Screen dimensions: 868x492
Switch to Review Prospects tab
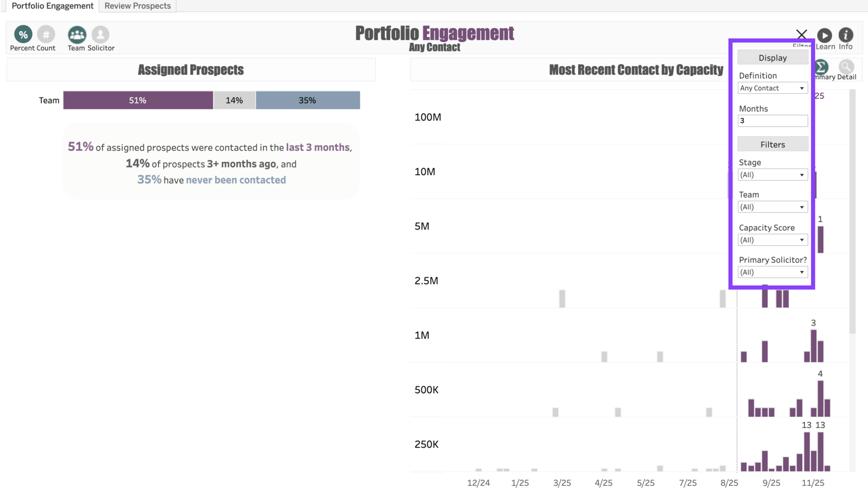click(137, 6)
